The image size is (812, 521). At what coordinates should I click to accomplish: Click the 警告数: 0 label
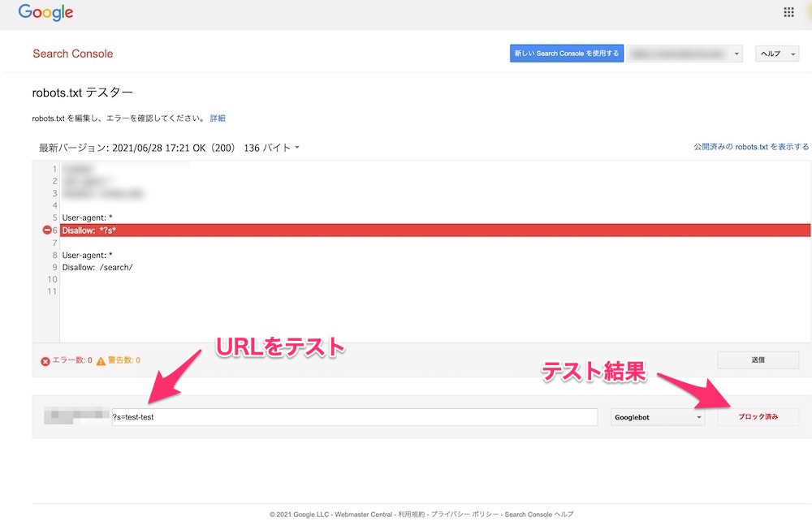coord(123,360)
